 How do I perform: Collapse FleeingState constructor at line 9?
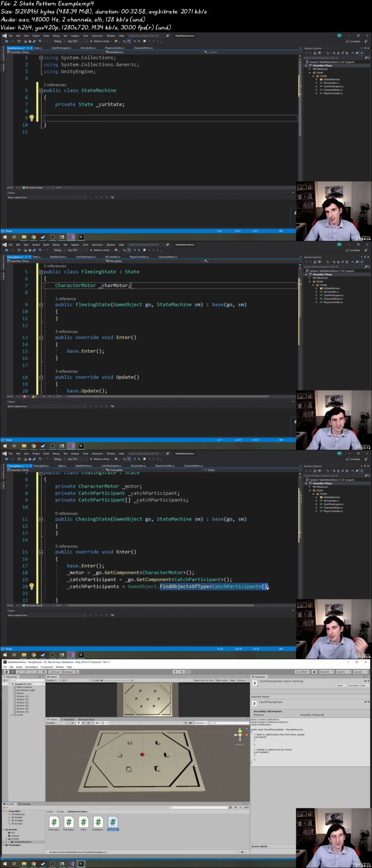[x=41, y=305]
